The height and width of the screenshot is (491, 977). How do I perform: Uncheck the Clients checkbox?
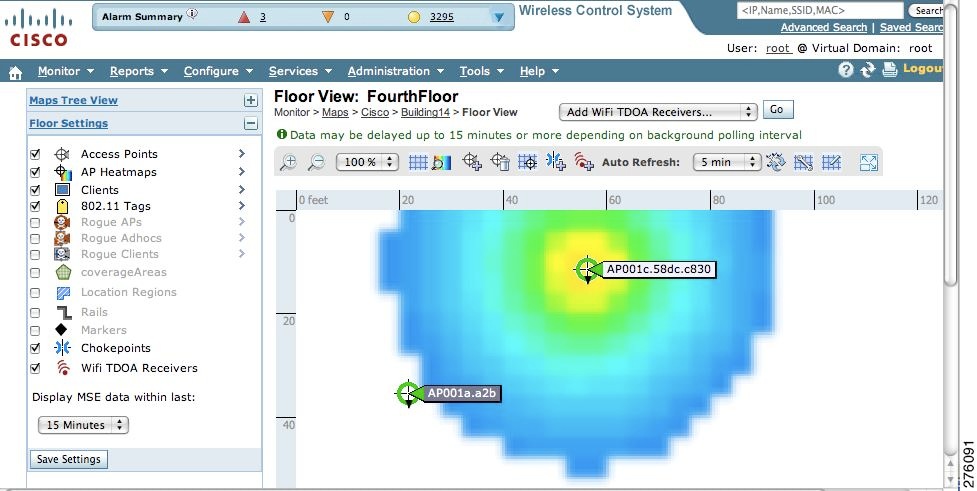click(x=35, y=190)
